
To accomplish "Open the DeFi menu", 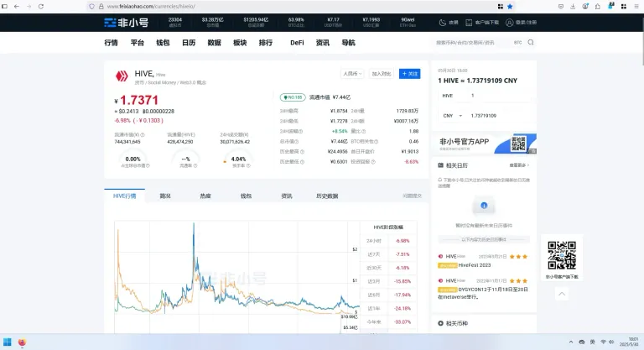I will tap(297, 43).
